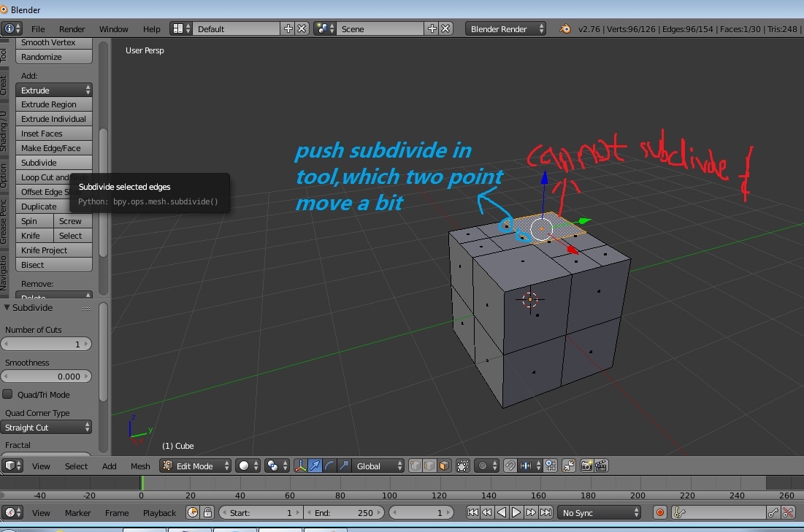Select the translate manipulator arrow icon
Viewport: 804px width, 532px height.
315,466
